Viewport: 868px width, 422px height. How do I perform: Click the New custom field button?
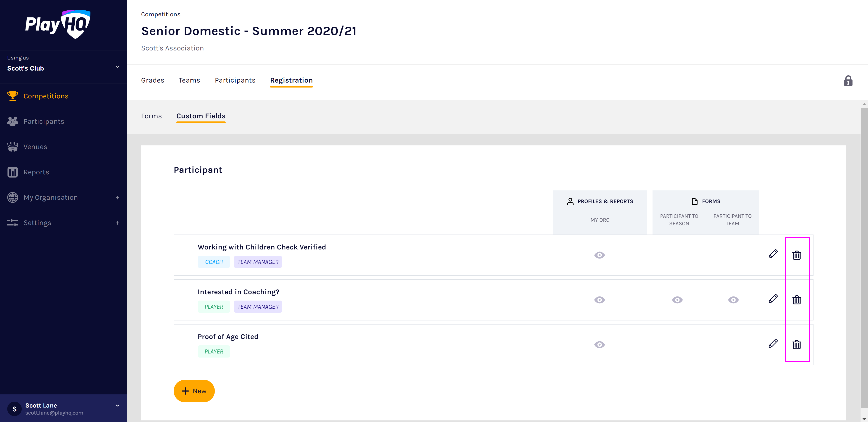tap(194, 391)
